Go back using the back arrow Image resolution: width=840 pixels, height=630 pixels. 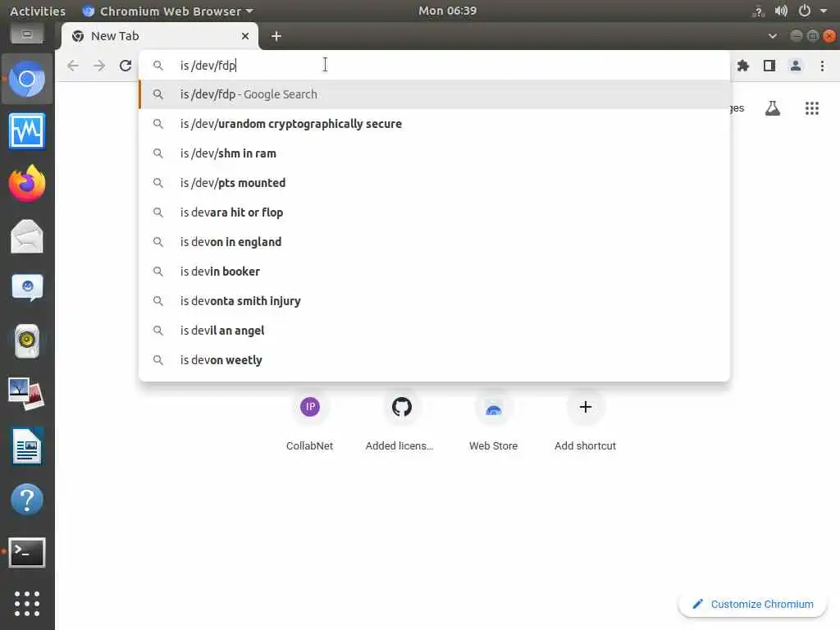73,66
